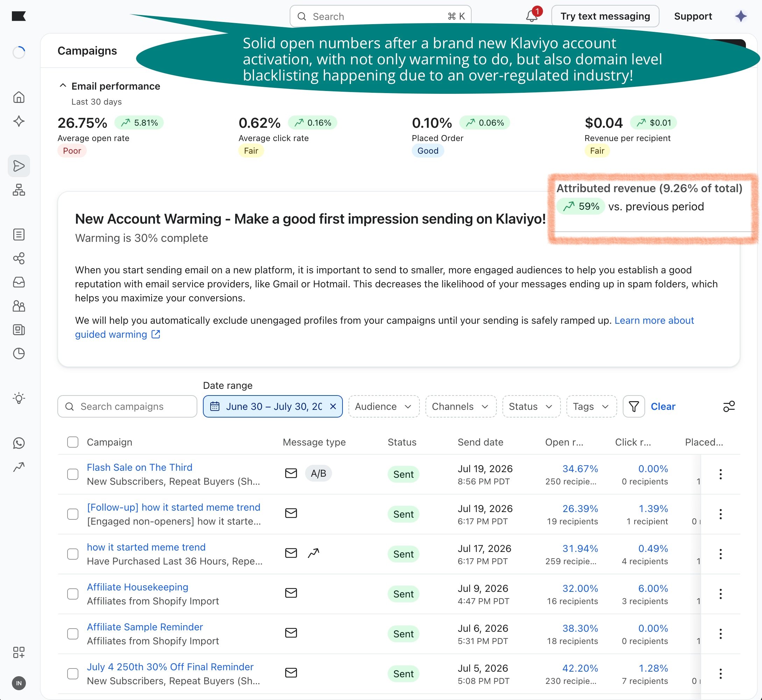
Task: Open the Affiliate Housekeeping campaign
Action: (x=137, y=587)
